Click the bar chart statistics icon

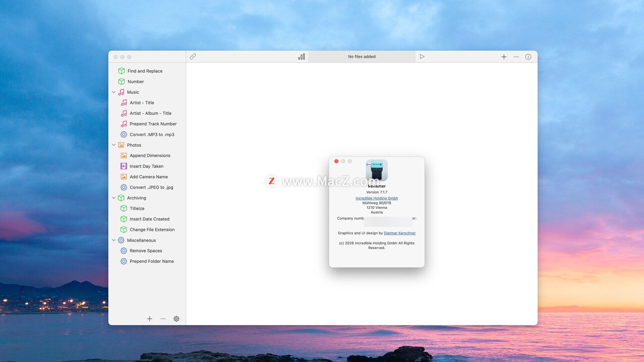(x=302, y=57)
